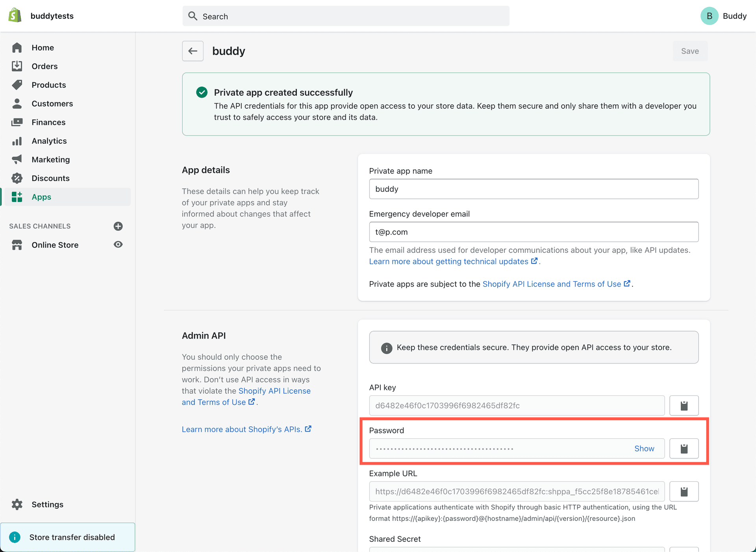This screenshot has height=552, width=756.
Task: Focus the Emergency developer email field
Action: pyautogui.click(x=534, y=232)
